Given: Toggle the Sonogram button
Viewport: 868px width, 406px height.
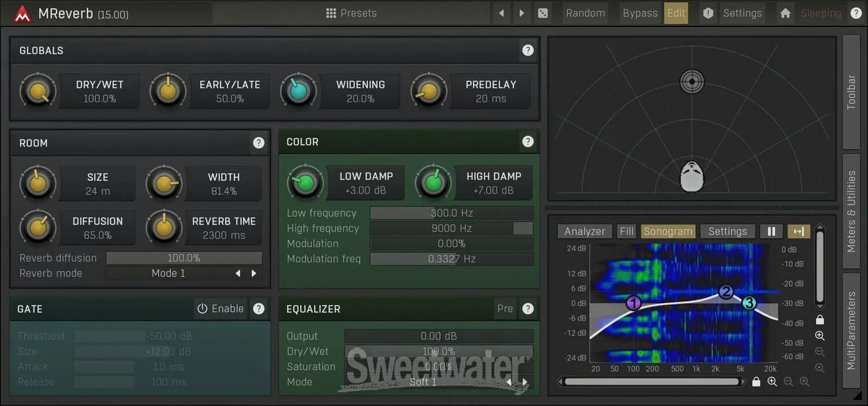Looking at the screenshot, I should [x=668, y=231].
